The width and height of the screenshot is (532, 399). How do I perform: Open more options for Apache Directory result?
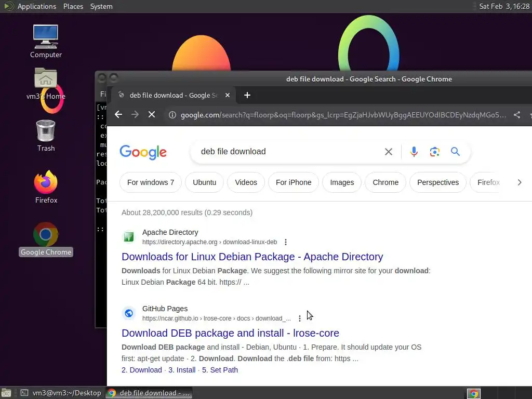pyautogui.click(x=286, y=242)
